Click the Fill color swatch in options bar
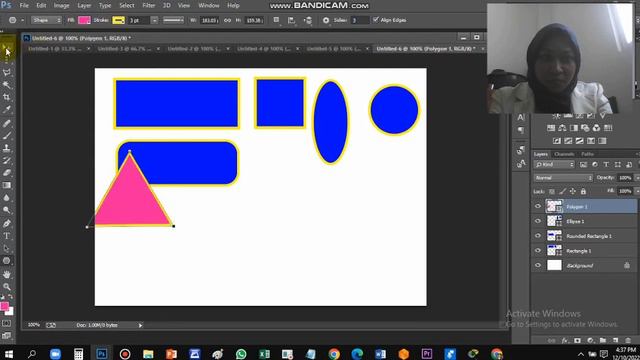Screen dimensions: 640x360 [84, 20]
